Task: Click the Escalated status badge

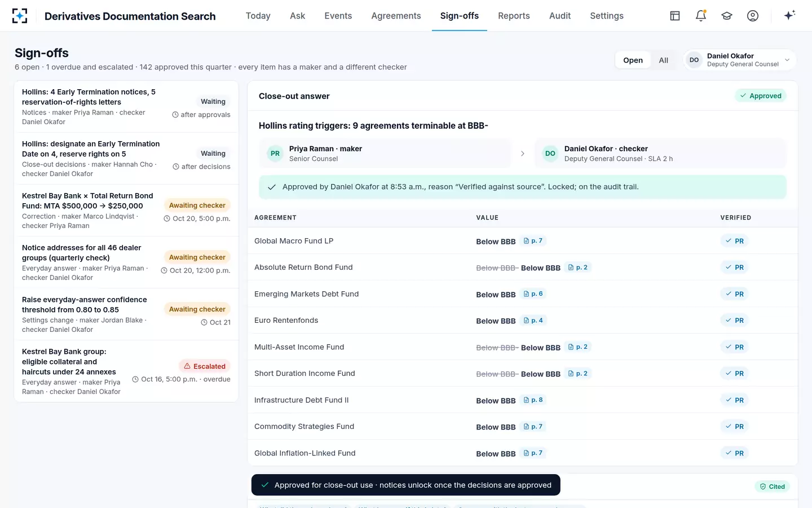Action: 205,366
